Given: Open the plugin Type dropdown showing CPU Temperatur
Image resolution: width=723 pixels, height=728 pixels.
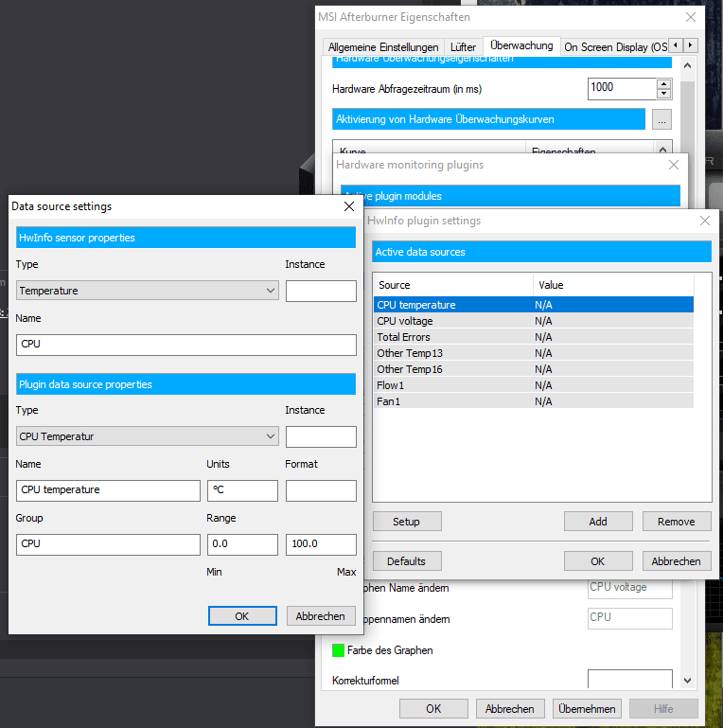Looking at the screenshot, I should coord(147,436).
